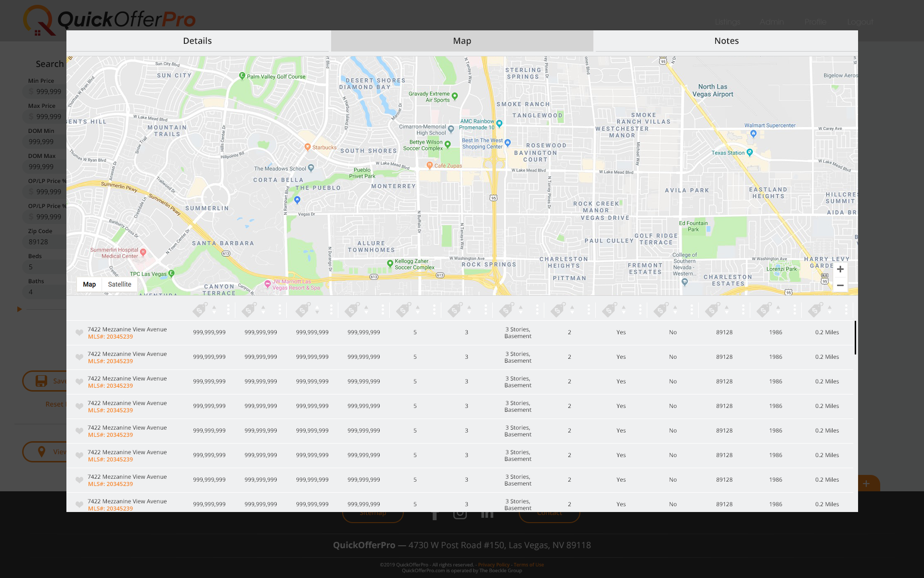Open the Details tab
This screenshot has height=578, width=924.
tap(197, 41)
